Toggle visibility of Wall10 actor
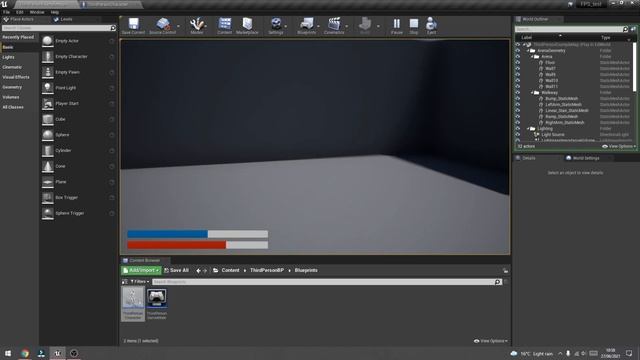 point(518,80)
